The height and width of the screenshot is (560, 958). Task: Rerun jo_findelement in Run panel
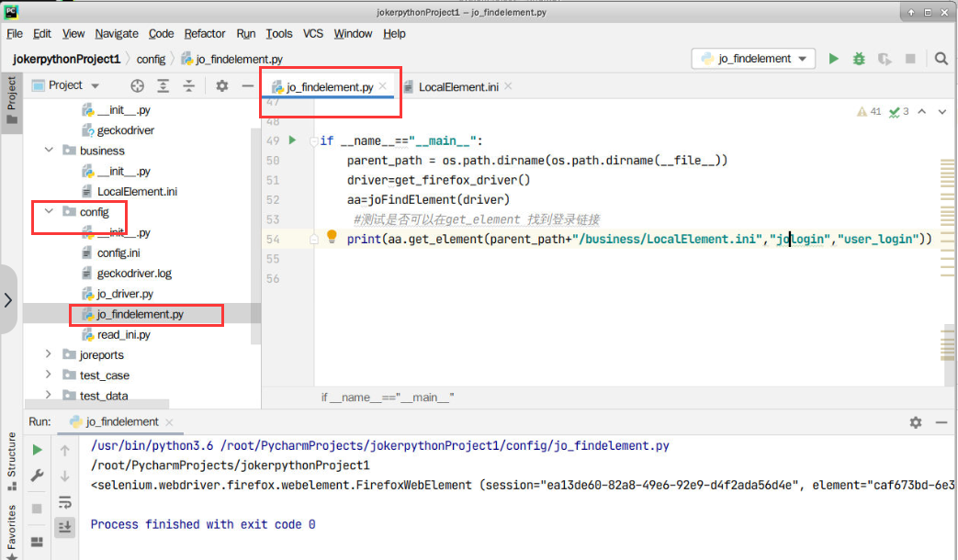click(x=38, y=450)
